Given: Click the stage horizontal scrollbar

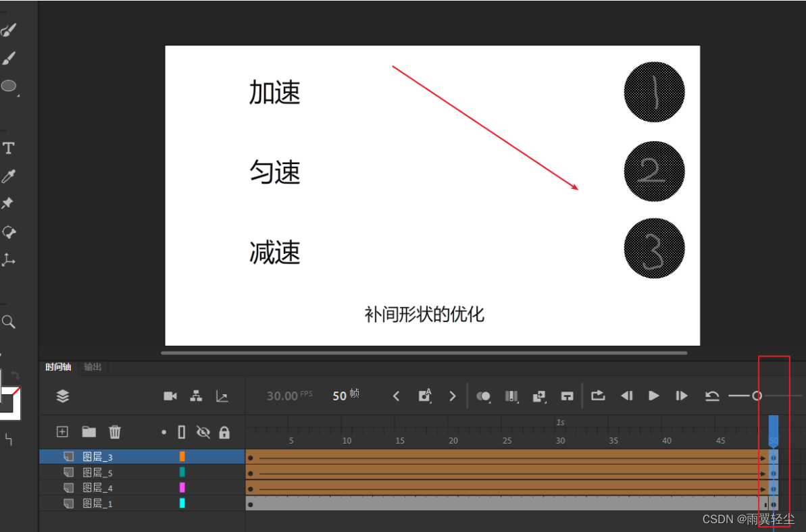Looking at the screenshot, I should pos(424,353).
